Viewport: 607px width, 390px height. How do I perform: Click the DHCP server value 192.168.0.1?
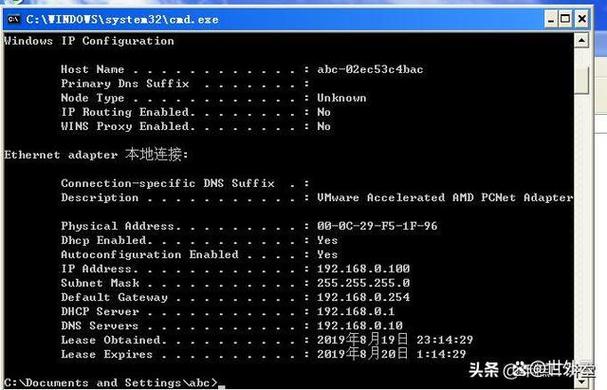(356, 311)
